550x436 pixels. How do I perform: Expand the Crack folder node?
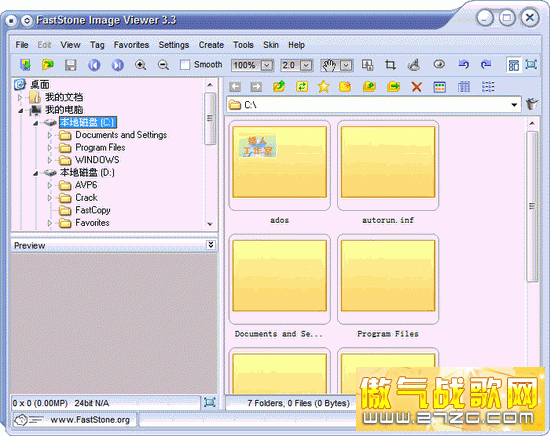tap(49, 198)
